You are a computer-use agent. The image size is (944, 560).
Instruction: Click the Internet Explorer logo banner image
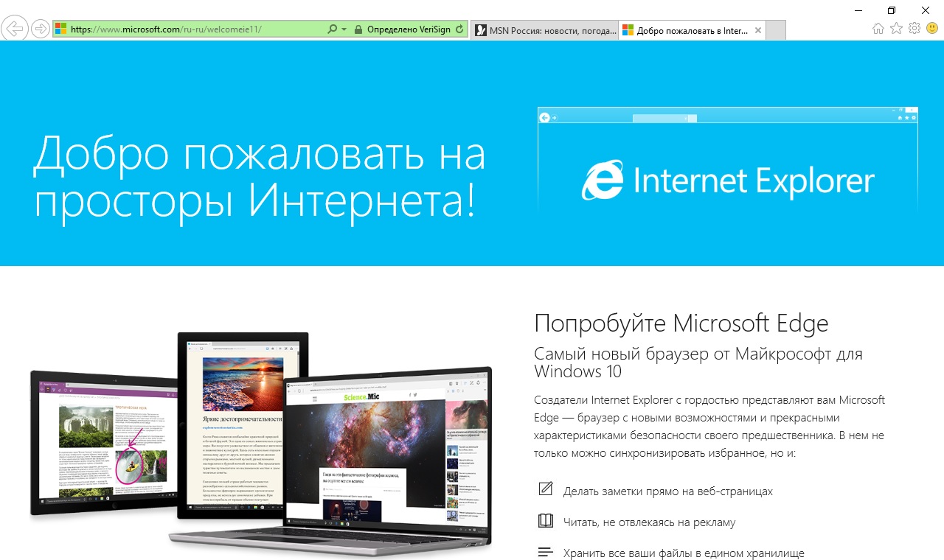click(x=728, y=159)
